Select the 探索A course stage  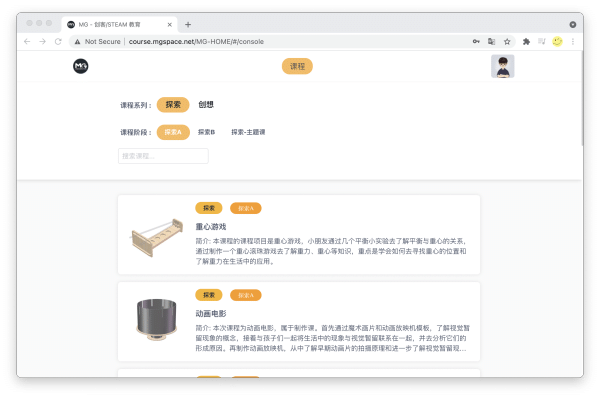173,132
